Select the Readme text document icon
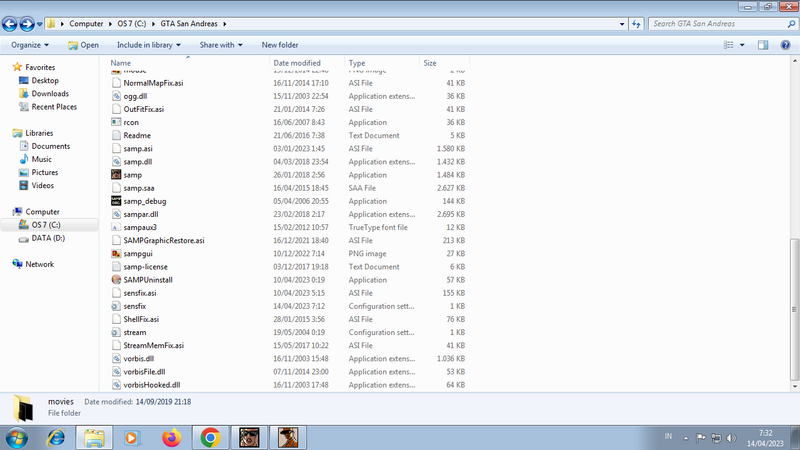 coord(116,136)
